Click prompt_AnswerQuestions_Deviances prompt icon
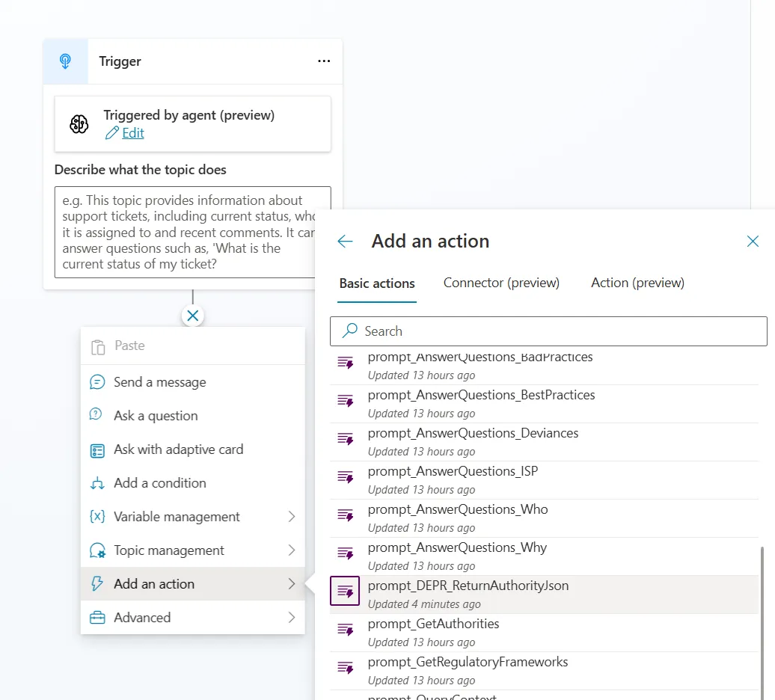 (346, 439)
